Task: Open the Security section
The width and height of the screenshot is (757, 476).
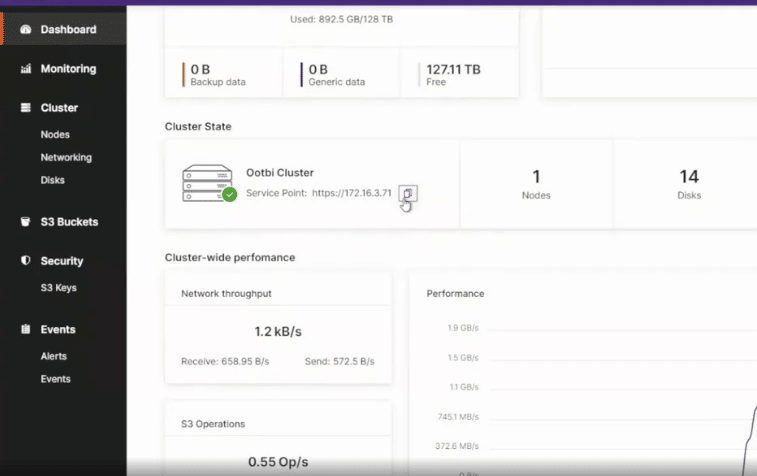Action: (x=62, y=261)
